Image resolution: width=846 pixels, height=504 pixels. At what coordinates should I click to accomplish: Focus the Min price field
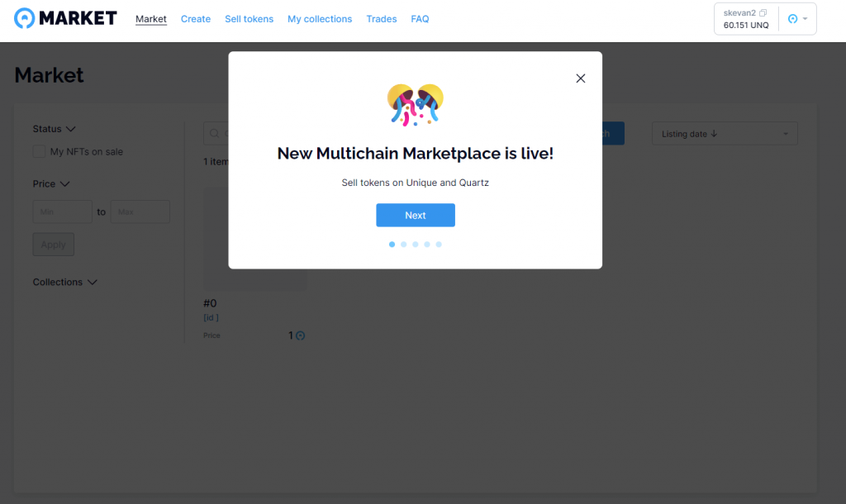[x=63, y=212]
